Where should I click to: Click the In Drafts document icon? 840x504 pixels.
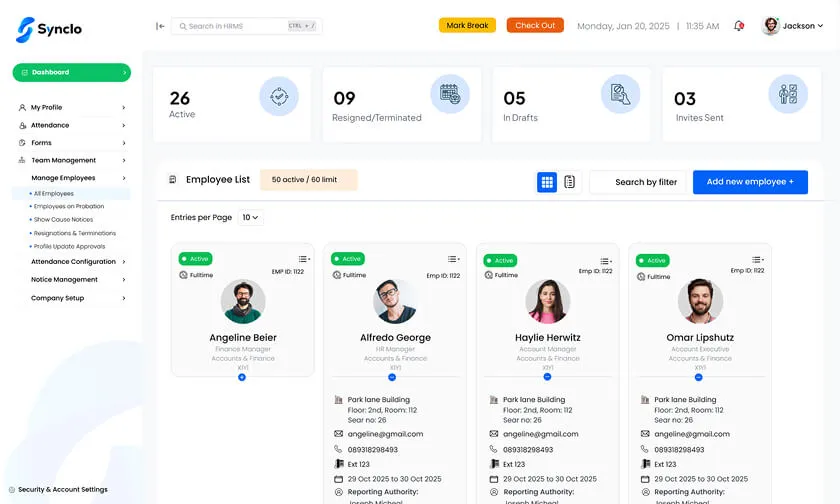(x=620, y=95)
